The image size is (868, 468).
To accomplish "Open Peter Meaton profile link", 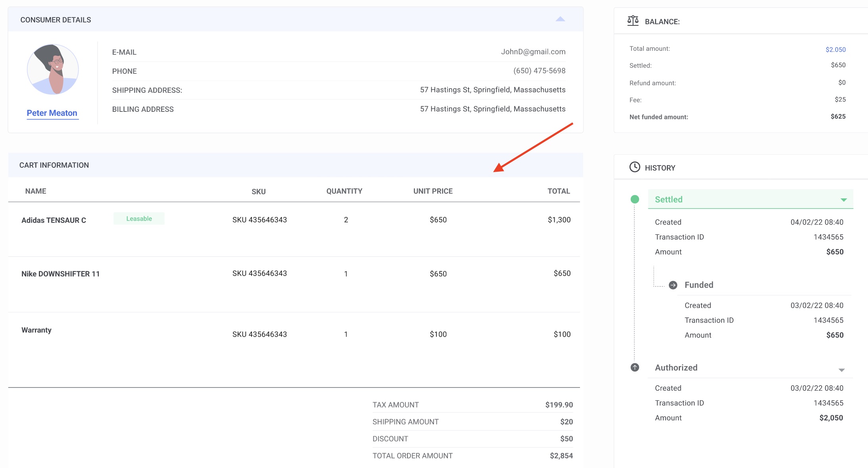I will coord(52,113).
